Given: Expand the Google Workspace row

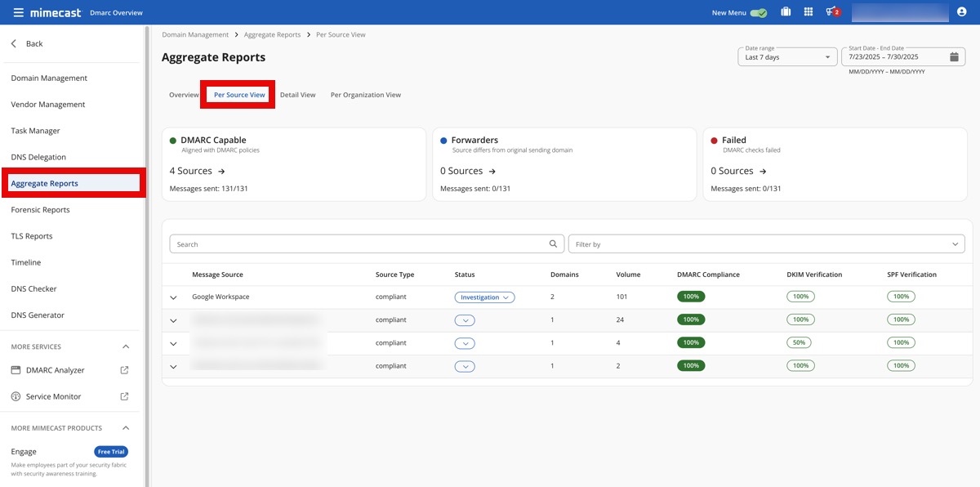Looking at the screenshot, I should (x=173, y=297).
